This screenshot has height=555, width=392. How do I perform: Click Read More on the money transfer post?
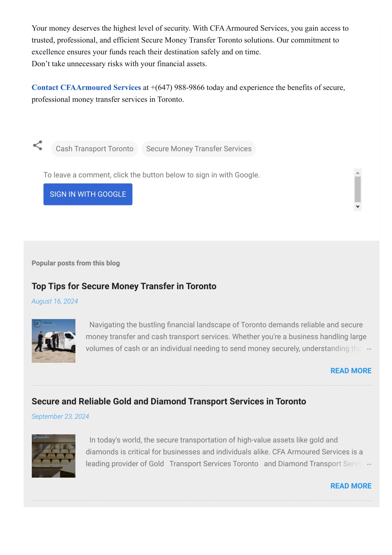coord(351,371)
